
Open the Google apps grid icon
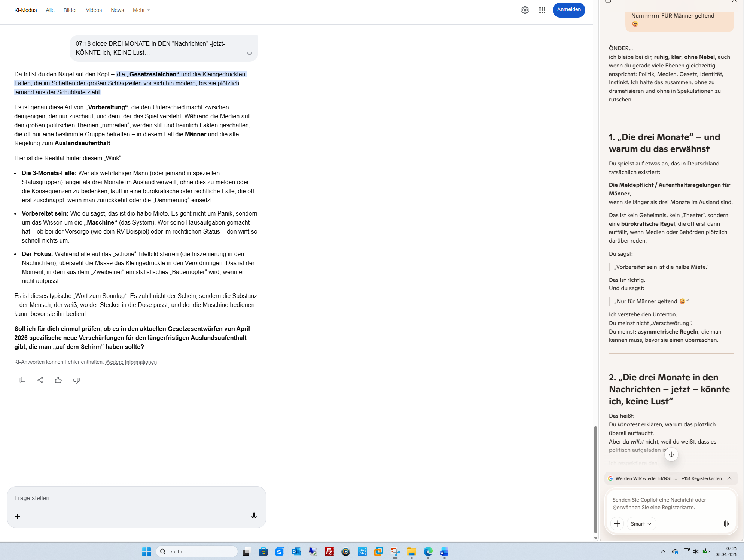[x=542, y=10]
